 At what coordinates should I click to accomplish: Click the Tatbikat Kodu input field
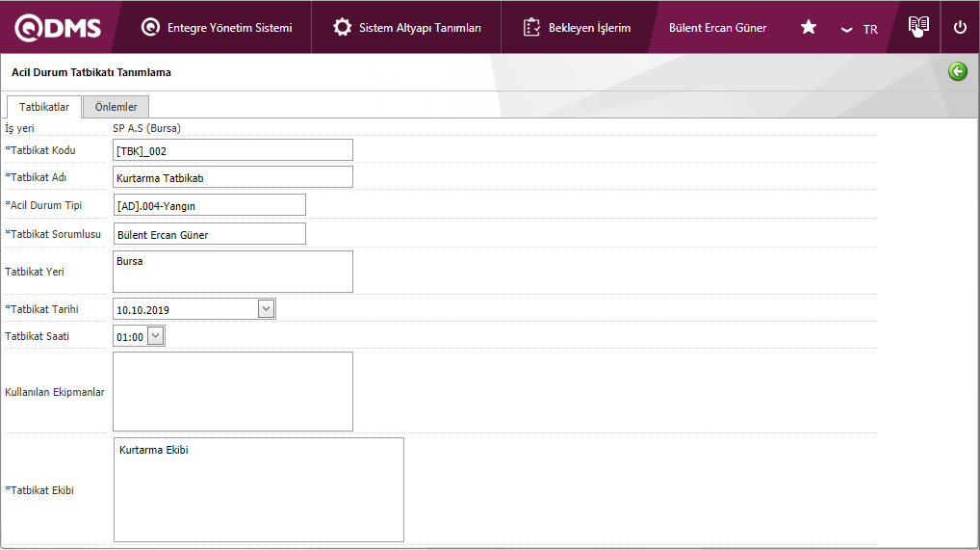(x=233, y=150)
